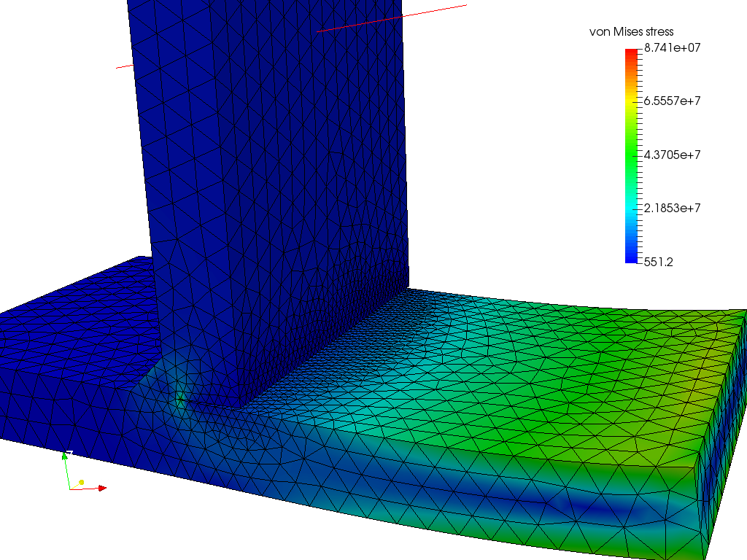
Task: Select the 6.5557e+7 legend label
Action: pos(672,101)
